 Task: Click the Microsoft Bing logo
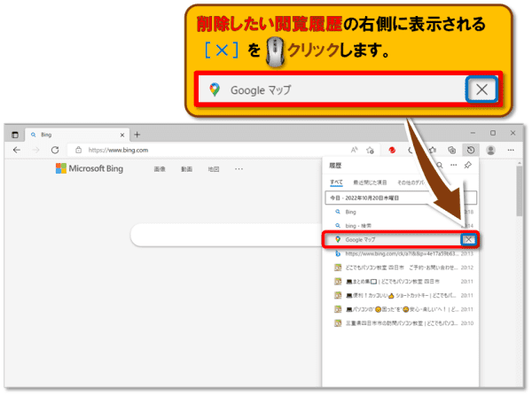90,168
